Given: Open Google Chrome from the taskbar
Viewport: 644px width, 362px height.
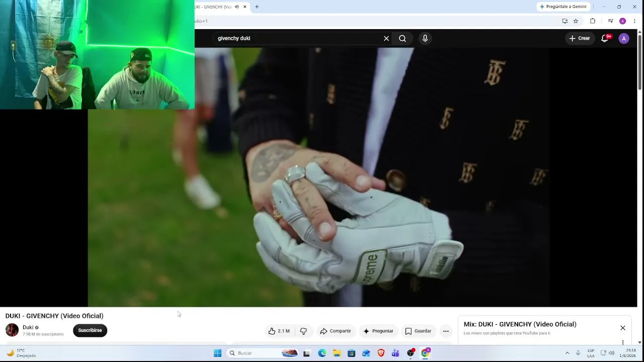Looking at the screenshot, I should (425, 353).
